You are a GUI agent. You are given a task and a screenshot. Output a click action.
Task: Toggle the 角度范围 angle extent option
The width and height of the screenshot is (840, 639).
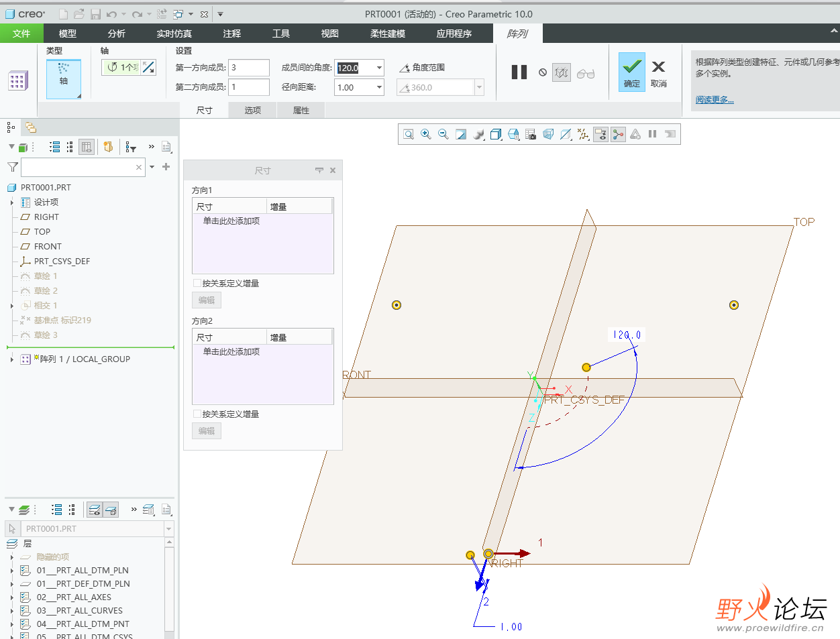422,68
